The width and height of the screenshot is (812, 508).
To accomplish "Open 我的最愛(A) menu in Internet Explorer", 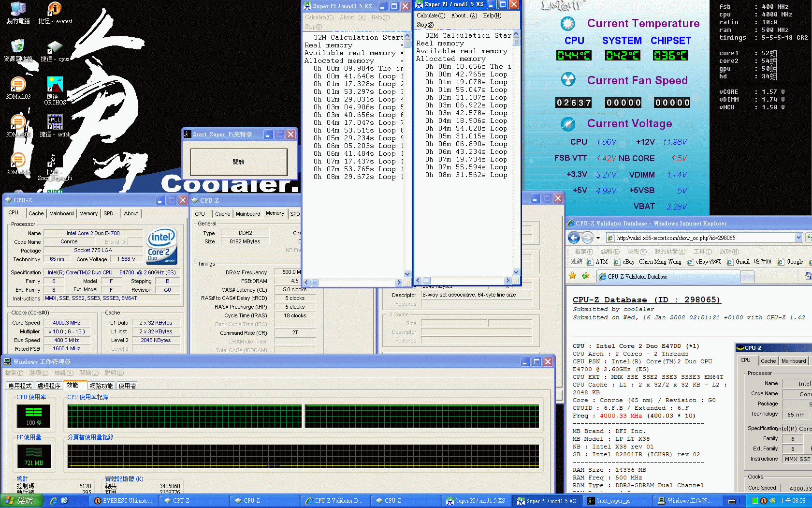I will [670, 252].
